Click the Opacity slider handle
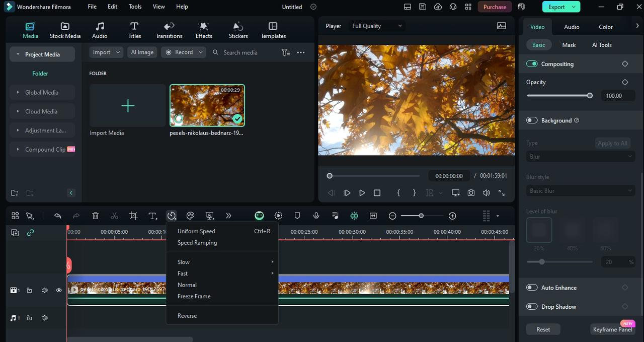 pyautogui.click(x=590, y=96)
